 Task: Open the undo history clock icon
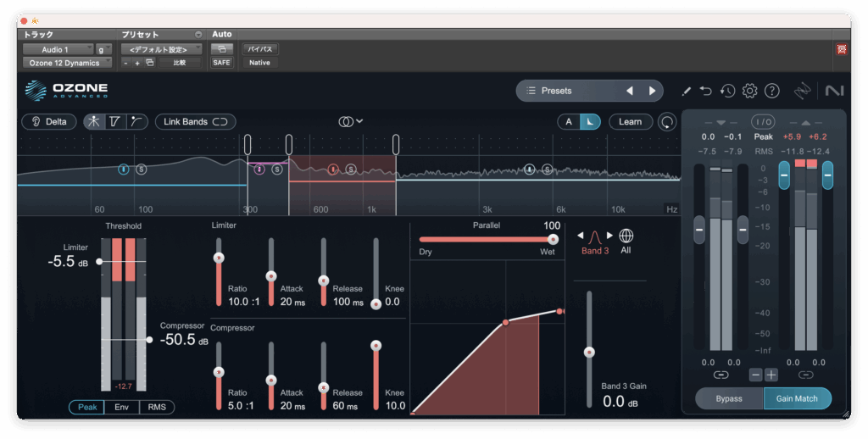tap(727, 91)
